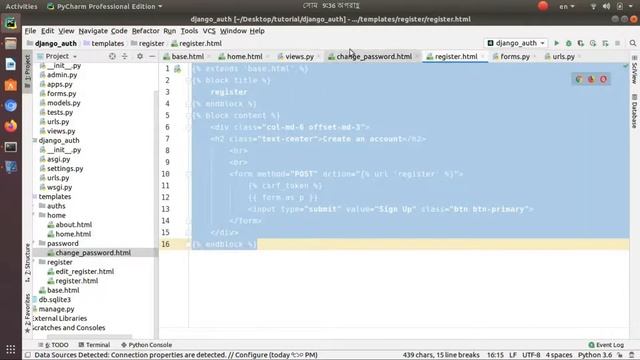Toggle the 7: Structure tool window

27,262
